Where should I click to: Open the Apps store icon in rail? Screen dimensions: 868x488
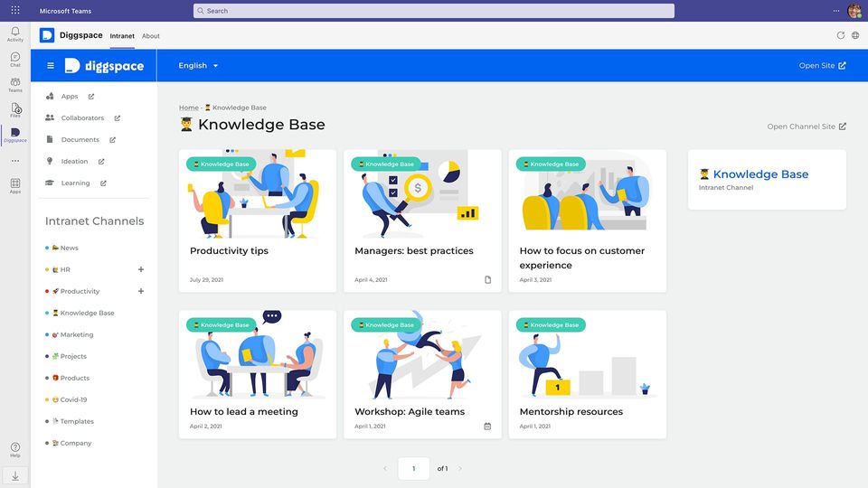[x=15, y=186]
